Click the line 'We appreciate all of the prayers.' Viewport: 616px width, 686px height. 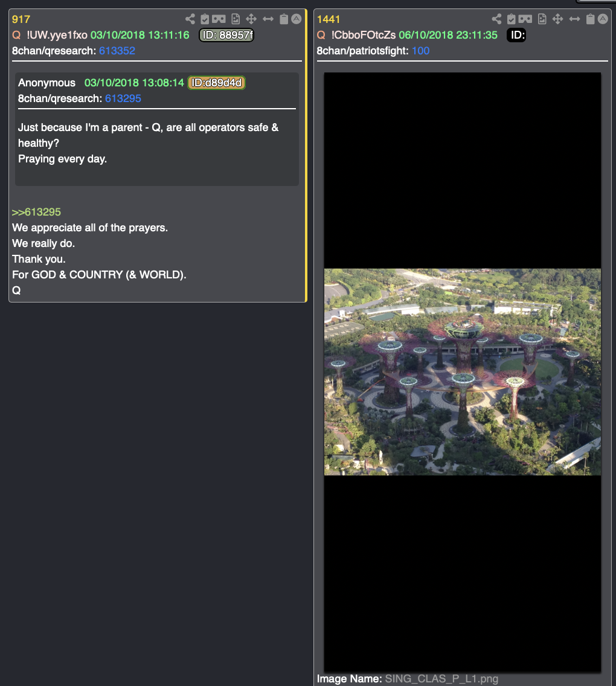90,228
